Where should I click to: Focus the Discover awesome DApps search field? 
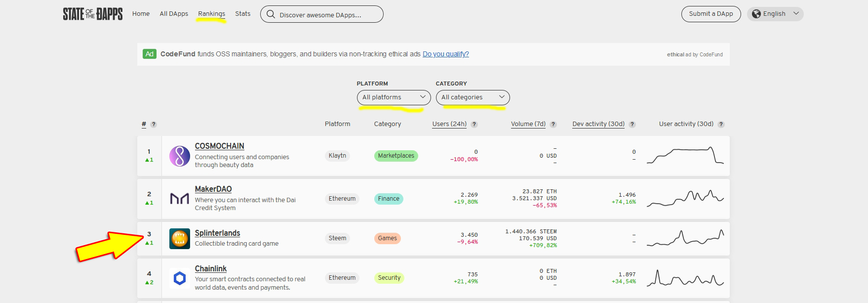tap(326, 15)
